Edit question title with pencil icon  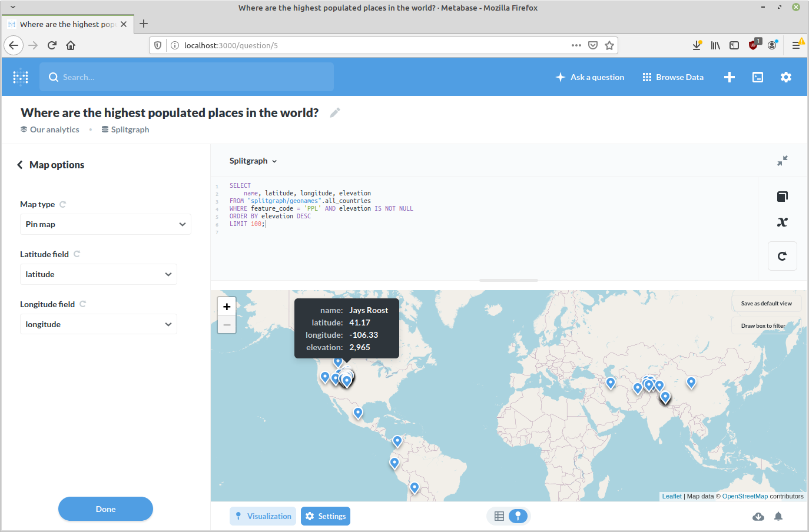tap(335, 112)
